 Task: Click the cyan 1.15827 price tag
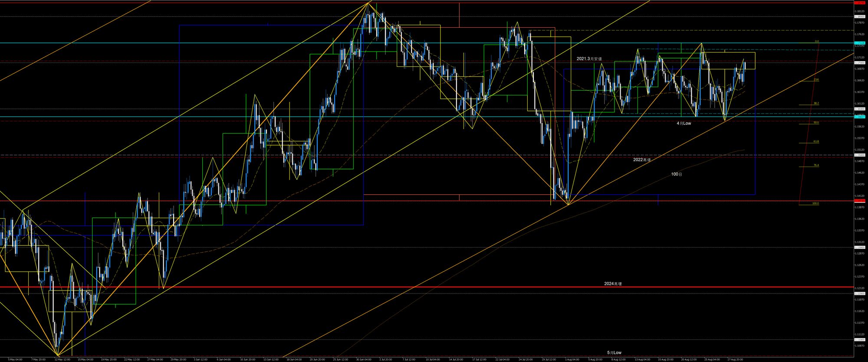click(859, 117)
